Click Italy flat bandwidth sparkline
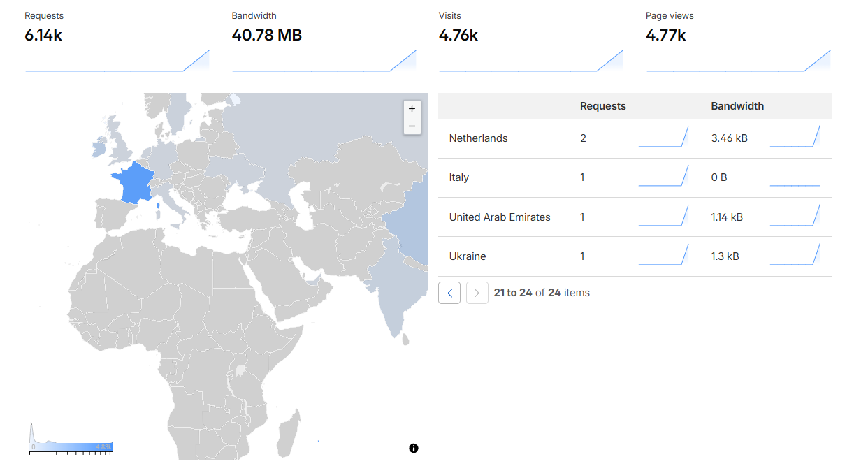The image size is (868, 473). (x=795, y=184)
